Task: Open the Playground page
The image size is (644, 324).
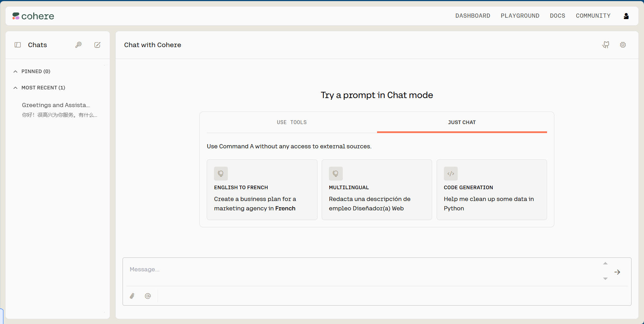Action: (520, 16)
